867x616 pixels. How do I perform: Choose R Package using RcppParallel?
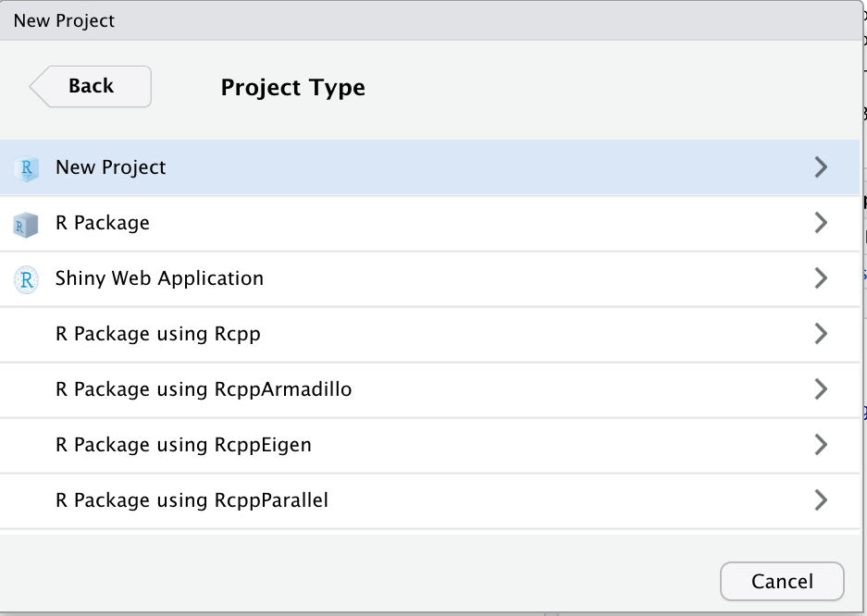point(192,500)
